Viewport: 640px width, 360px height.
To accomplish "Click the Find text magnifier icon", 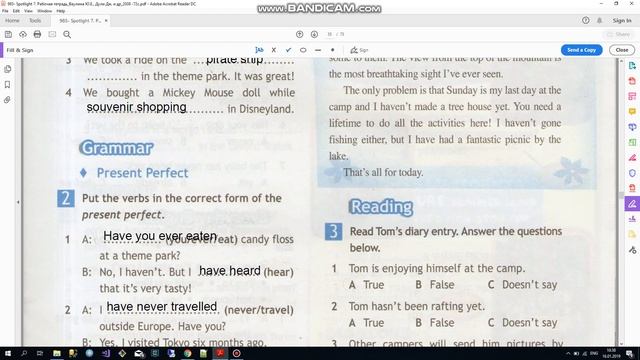I will (67, 35).
